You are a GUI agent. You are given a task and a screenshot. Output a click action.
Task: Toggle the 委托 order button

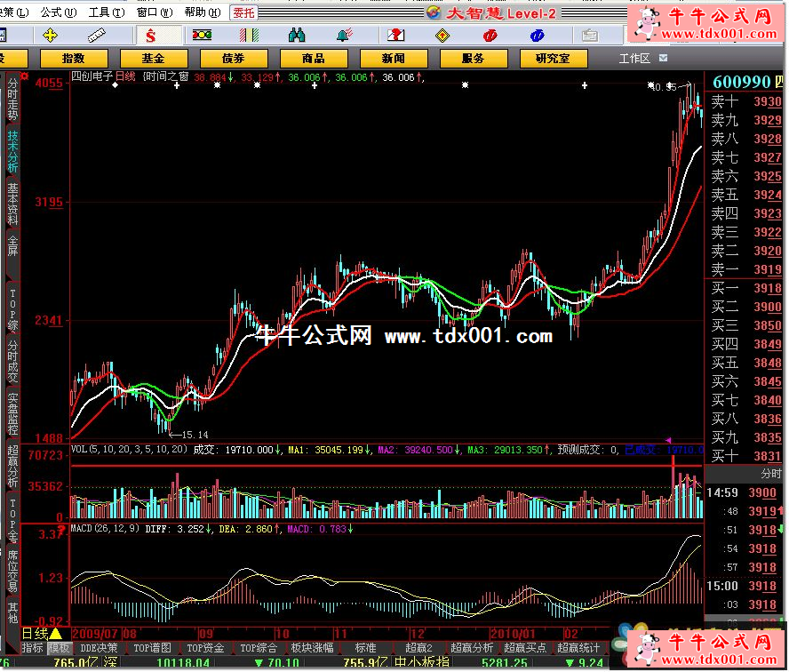(x=243, y=12)
